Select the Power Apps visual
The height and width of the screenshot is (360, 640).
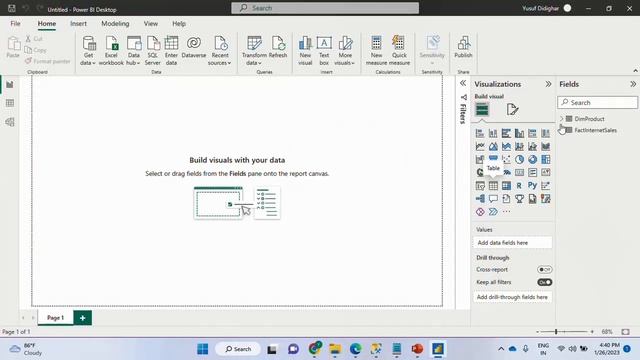[480, 212]
